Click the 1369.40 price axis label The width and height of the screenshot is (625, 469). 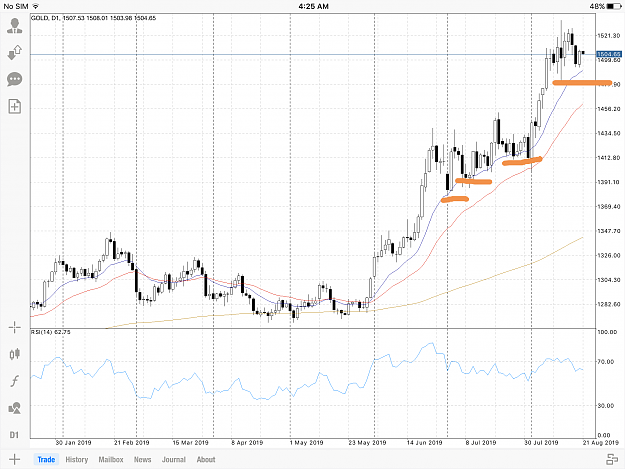609,206
